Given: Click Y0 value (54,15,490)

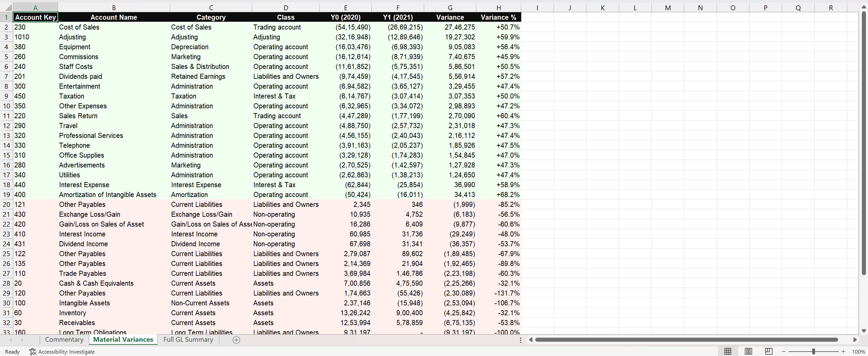Looking at the screenshot, I should [x=345, y=27].
